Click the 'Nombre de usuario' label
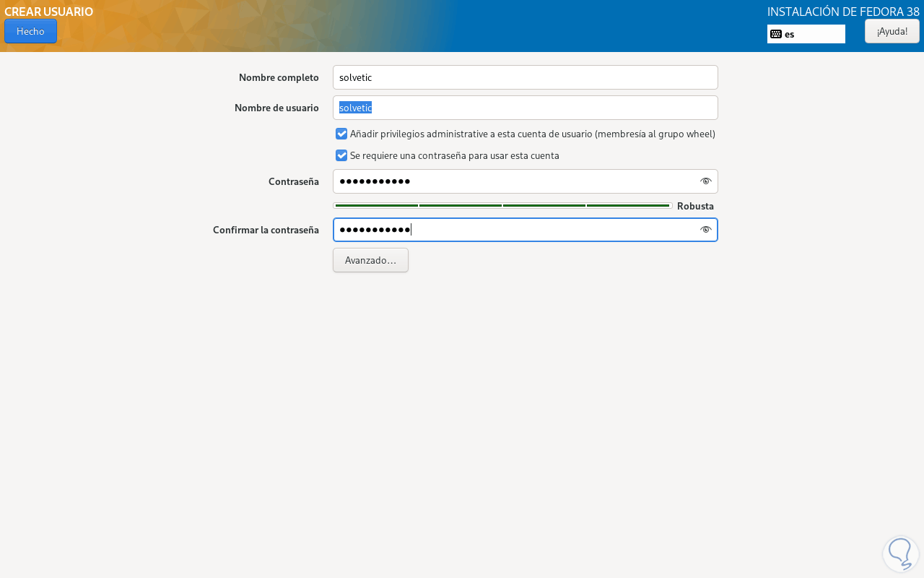 click(x=276, y=108)
